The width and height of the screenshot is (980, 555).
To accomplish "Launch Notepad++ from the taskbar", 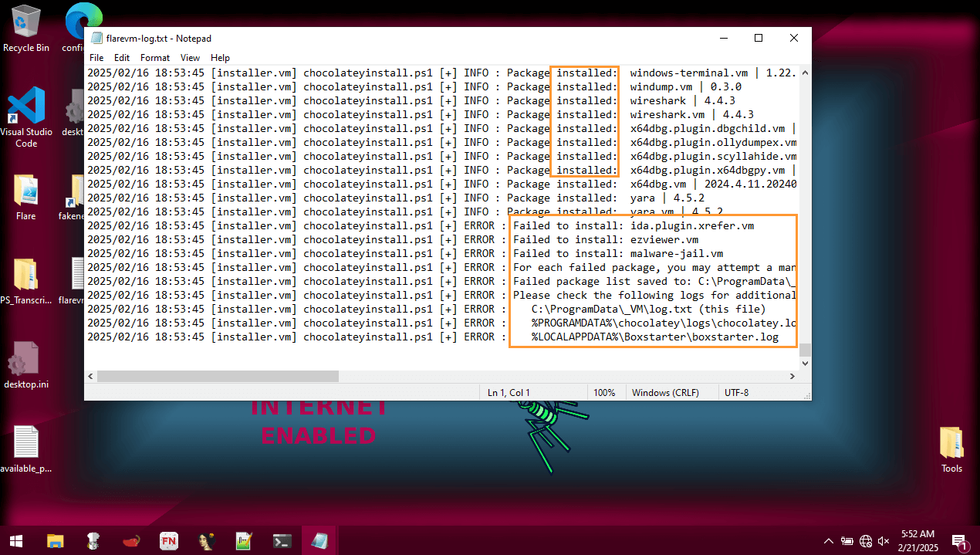I will [244, 540].
